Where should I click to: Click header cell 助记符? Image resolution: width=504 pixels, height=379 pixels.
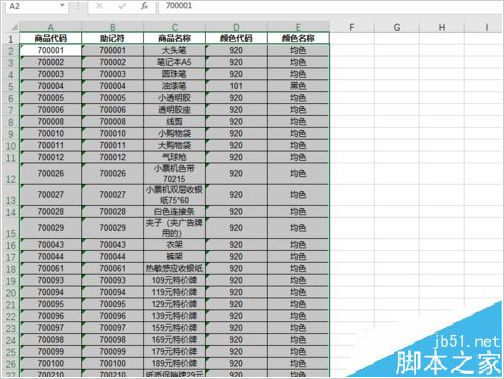click(x=112, y=38)
